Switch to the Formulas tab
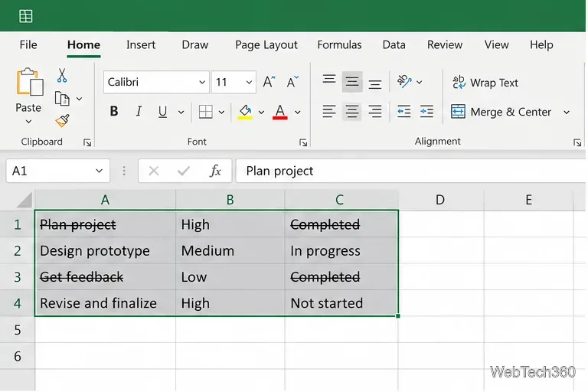Viewport: 588px width, 392px height. pyautogui.click(x=339, y=44)
